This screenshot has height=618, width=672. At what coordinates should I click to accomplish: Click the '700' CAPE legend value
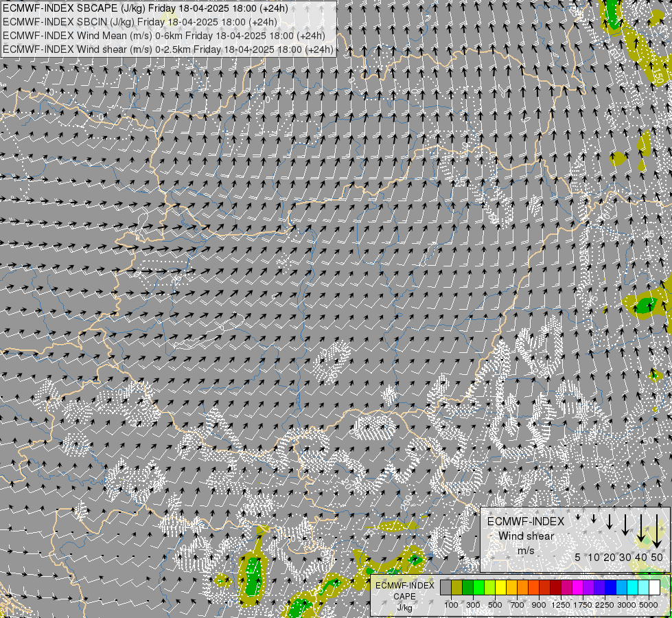[518, 605]
